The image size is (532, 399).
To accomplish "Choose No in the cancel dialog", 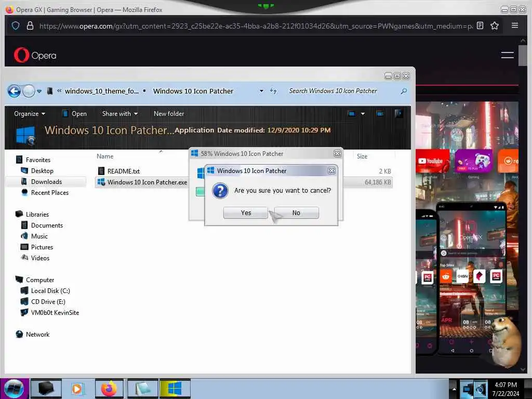I will [296, 212].
